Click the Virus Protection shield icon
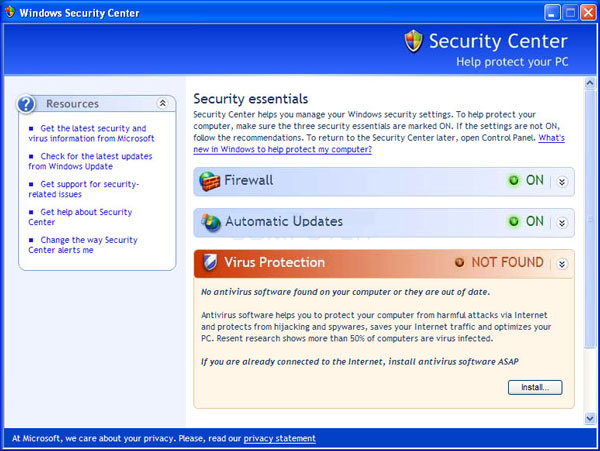Viewport: 600px width, 451px height. pos(210,262)
